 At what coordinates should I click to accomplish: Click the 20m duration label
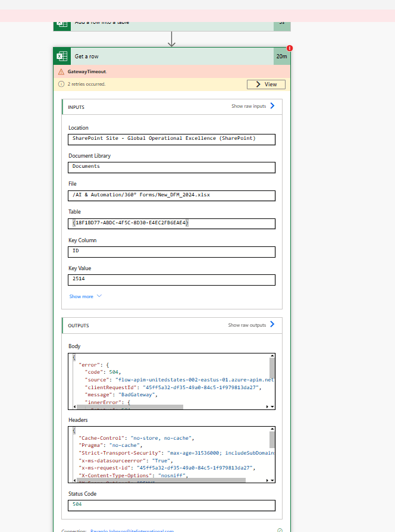tap(282, 57)
